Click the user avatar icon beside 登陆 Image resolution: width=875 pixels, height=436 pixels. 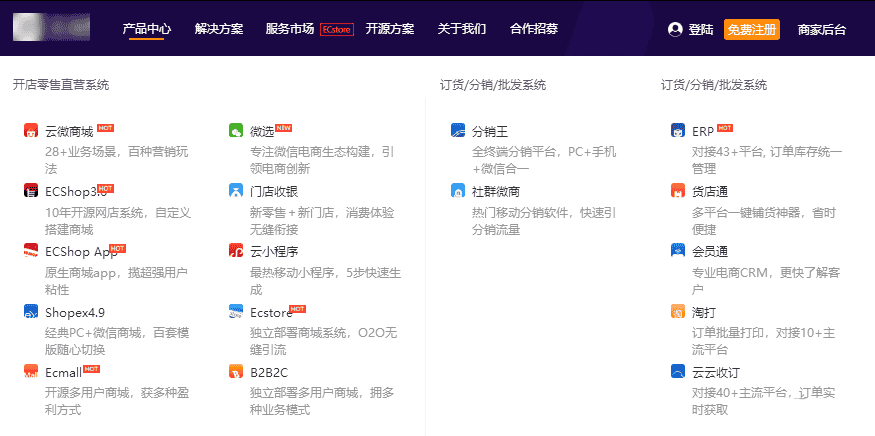pos(675,30)
